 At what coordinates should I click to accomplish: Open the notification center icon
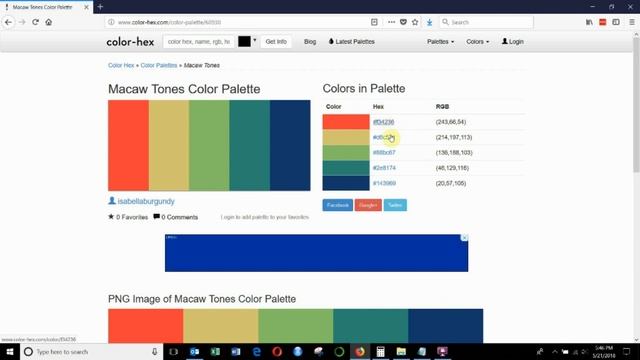pyautogui.click(x=626, y=351)
